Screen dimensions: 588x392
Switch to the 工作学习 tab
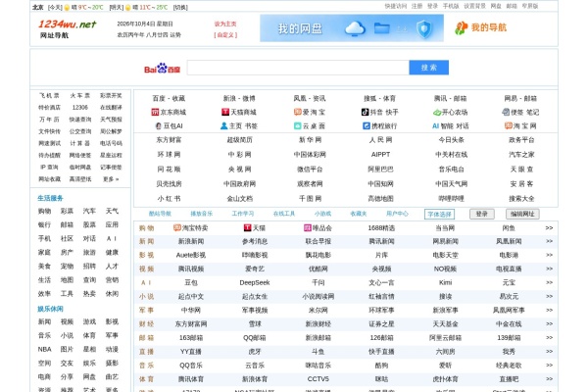point(243,214)
